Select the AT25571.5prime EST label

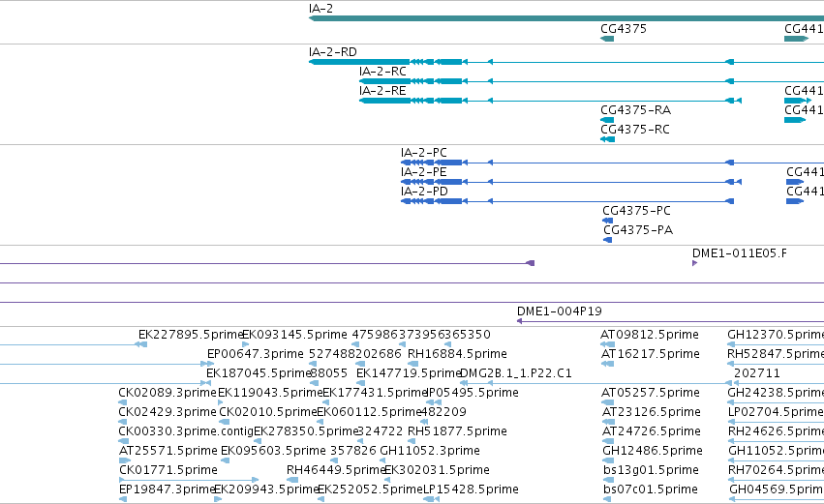[168, 452]
